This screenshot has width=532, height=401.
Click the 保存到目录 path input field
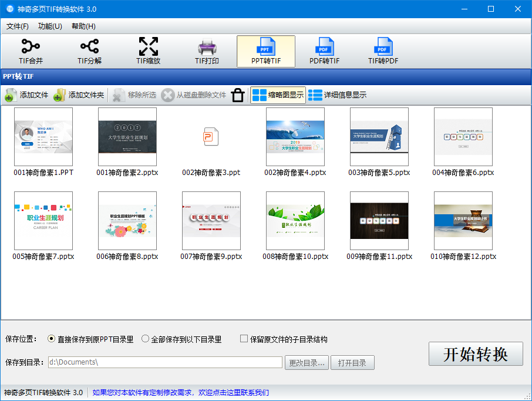click(165, 362)
